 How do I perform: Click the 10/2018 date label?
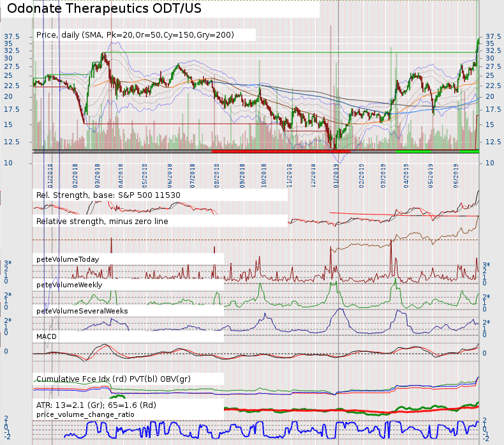pyautogui.click(x=264, y=176)
